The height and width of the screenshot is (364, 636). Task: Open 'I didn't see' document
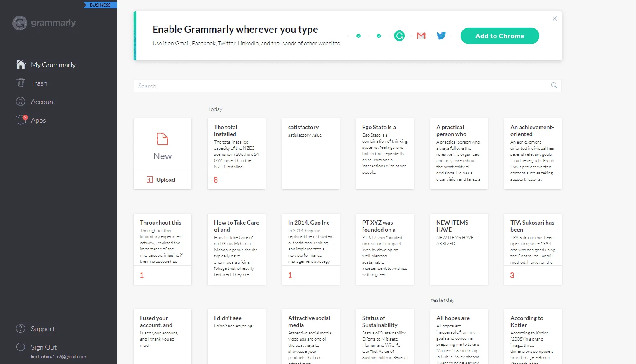pos(237,336)
